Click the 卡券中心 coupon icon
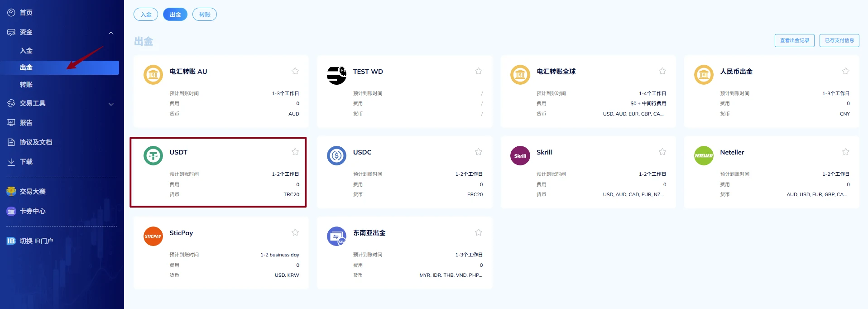 pyautogui.click(x=11, y=211)
